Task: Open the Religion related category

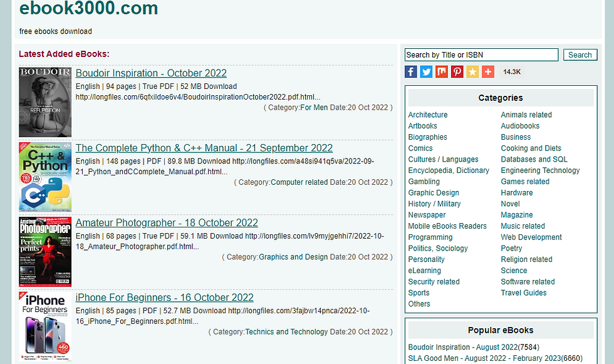Action: coord(527,259)
